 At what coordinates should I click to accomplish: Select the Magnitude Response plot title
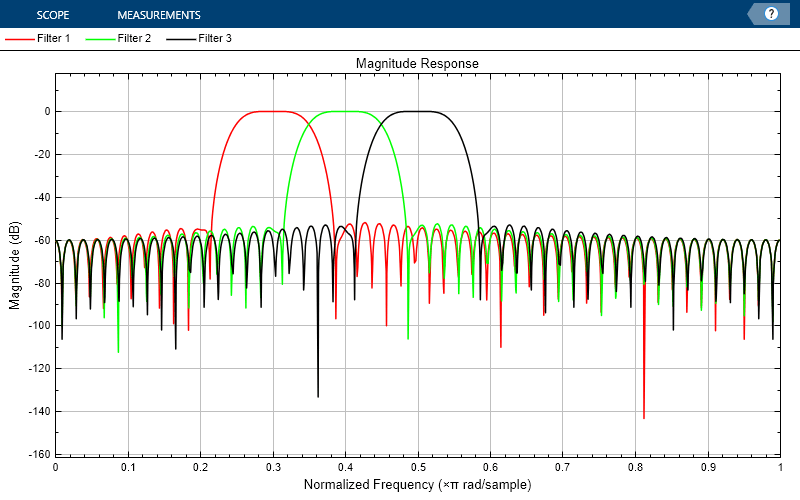click(x=417, y=63)
